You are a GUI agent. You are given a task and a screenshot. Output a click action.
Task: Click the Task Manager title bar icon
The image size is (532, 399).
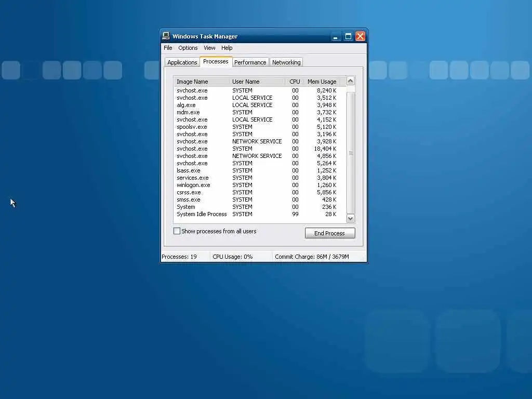click(166, 36)
